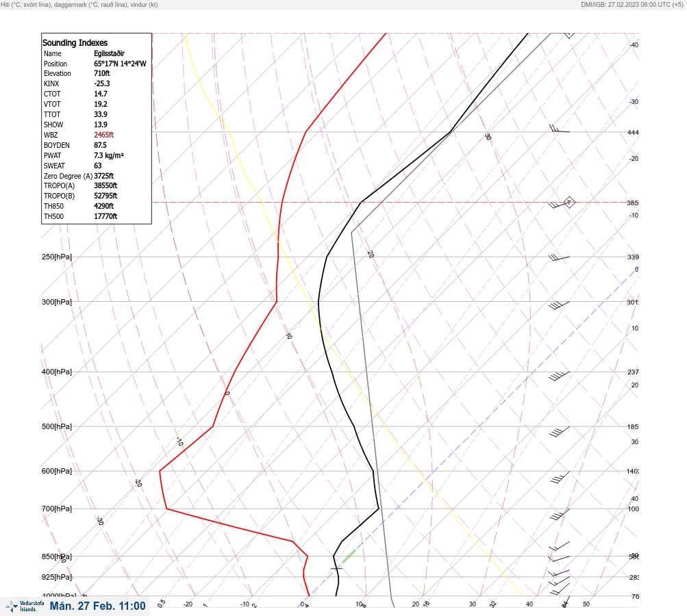Click the DMI/IGB 27.02.2023 06:00 UTC header
687x616 pixels.
[x=632, y=4]
